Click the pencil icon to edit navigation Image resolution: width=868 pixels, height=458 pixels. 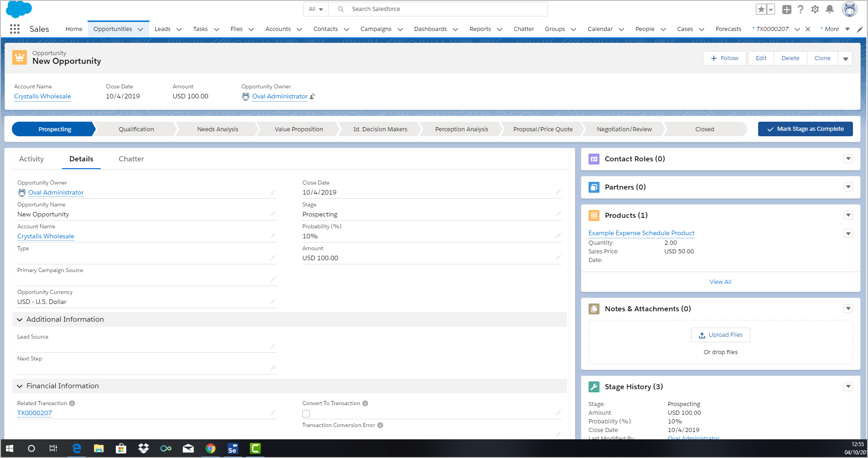point(860,29)
